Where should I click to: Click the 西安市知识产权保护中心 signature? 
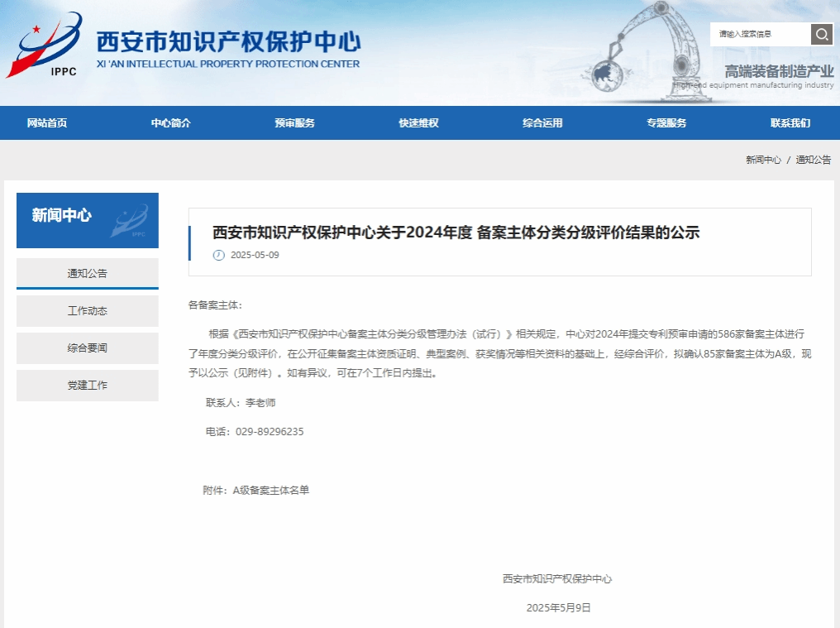pyautogui.click(x=557, y=578)
